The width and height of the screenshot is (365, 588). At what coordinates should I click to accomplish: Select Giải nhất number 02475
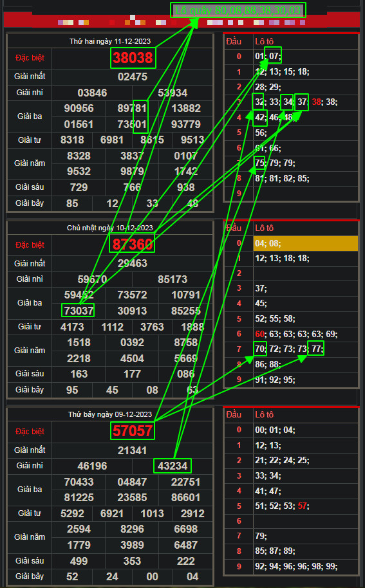coord(133,77)
